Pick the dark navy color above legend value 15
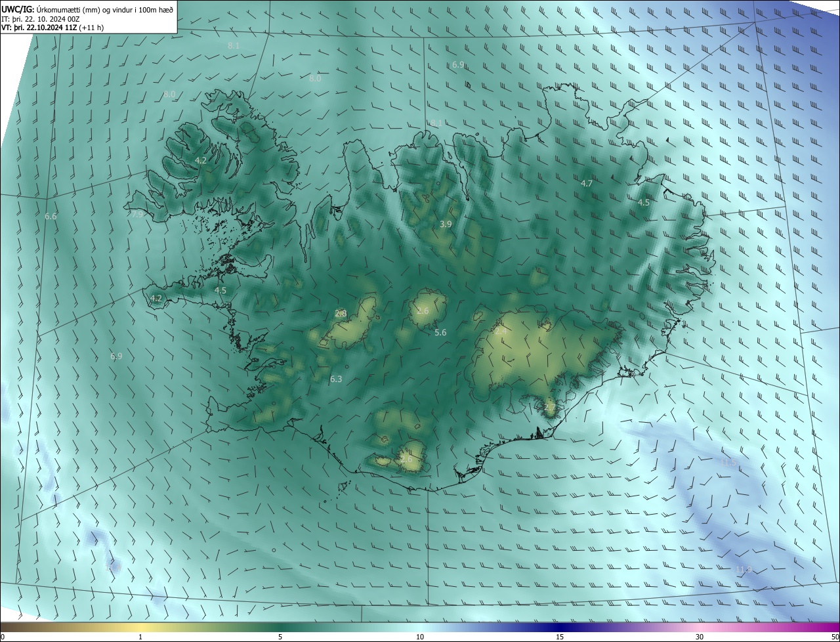This screenshot has height=642, width=840. pyautogui.click(x=560, y=627)
